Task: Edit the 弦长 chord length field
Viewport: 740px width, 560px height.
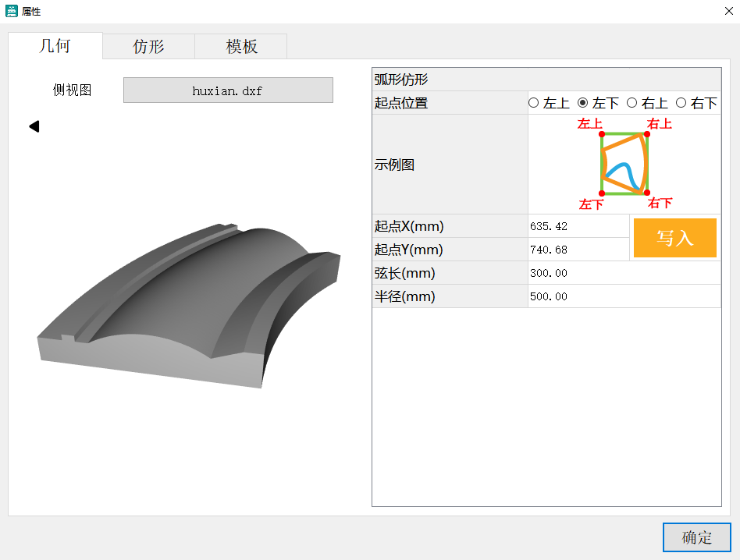Action: point(578,273)
